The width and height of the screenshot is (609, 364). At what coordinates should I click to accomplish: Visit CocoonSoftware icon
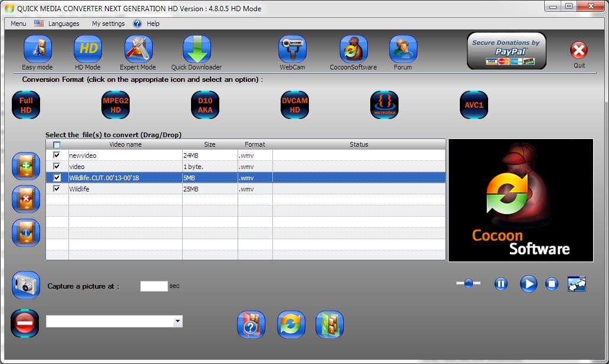(x=354, y=49)
